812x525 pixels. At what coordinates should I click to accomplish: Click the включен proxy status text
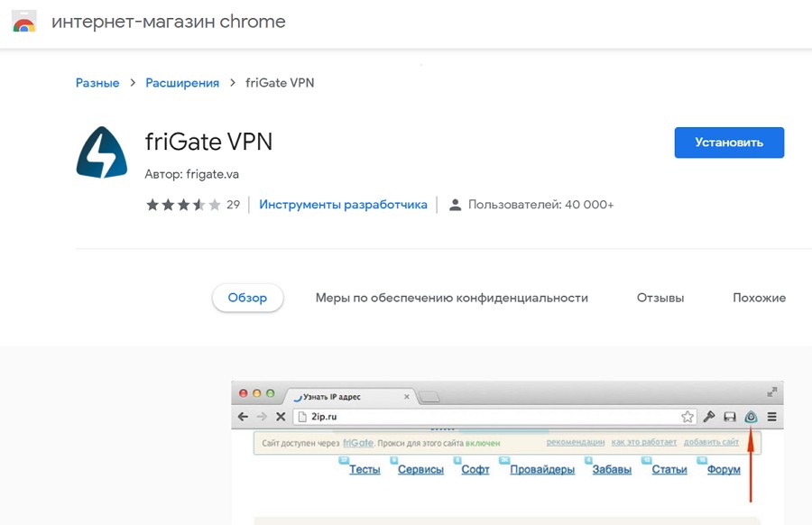[483, 443]
